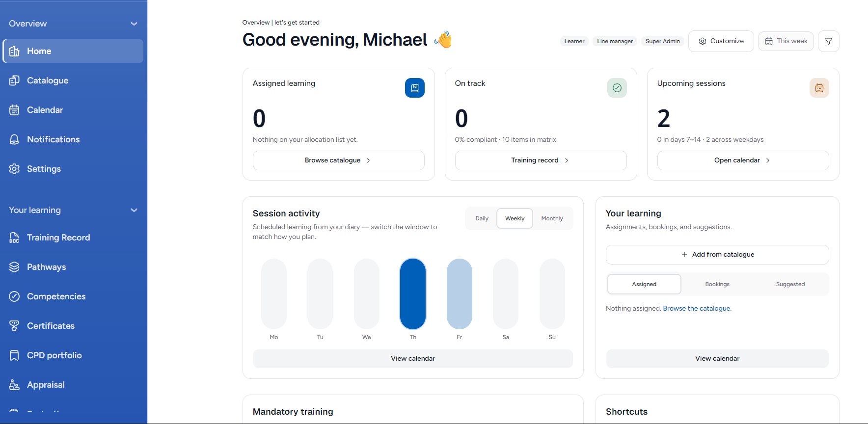The height and width of the screenshot is (424, 868).
Task: Click the Competencies checkmark icon
Action: click(14, 296)
